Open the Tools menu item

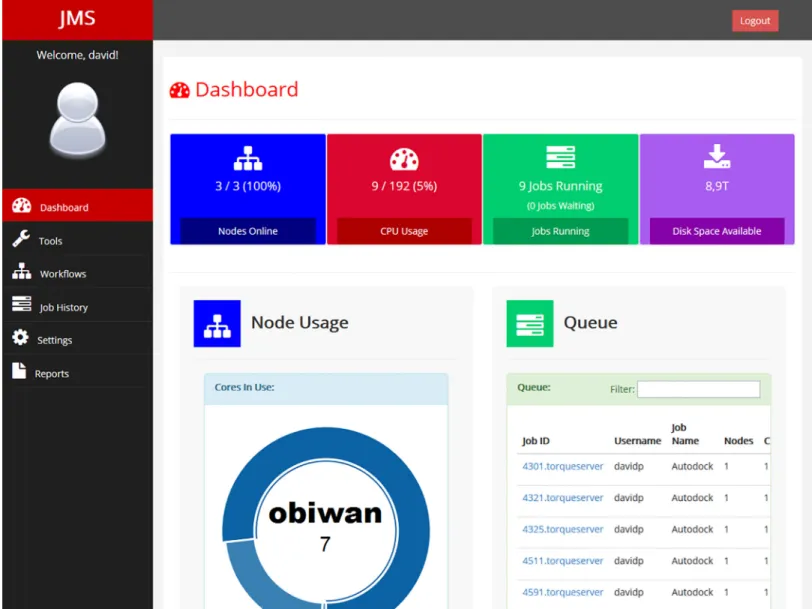(78, 239)
